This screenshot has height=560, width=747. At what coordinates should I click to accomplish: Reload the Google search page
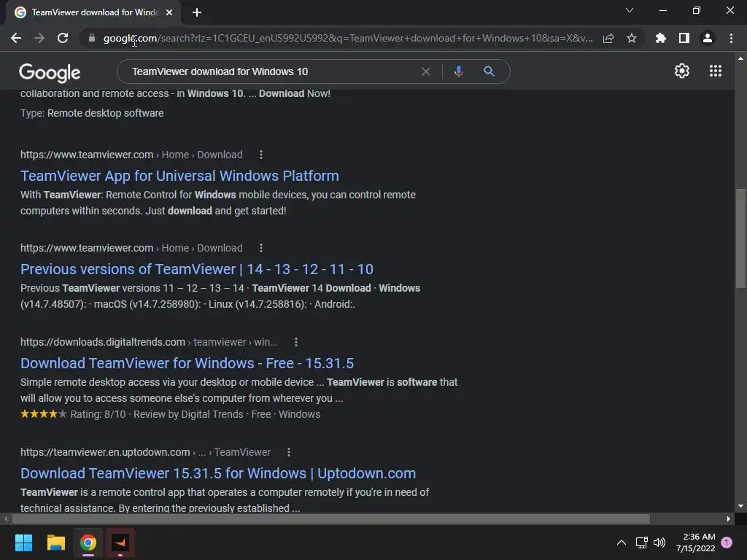point(63,38)
